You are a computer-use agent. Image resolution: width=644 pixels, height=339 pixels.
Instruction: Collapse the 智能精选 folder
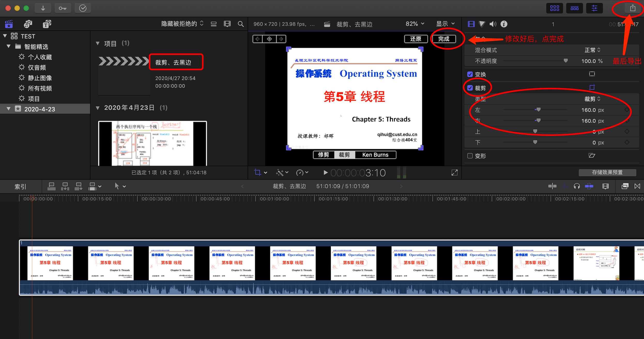(9, 46)
